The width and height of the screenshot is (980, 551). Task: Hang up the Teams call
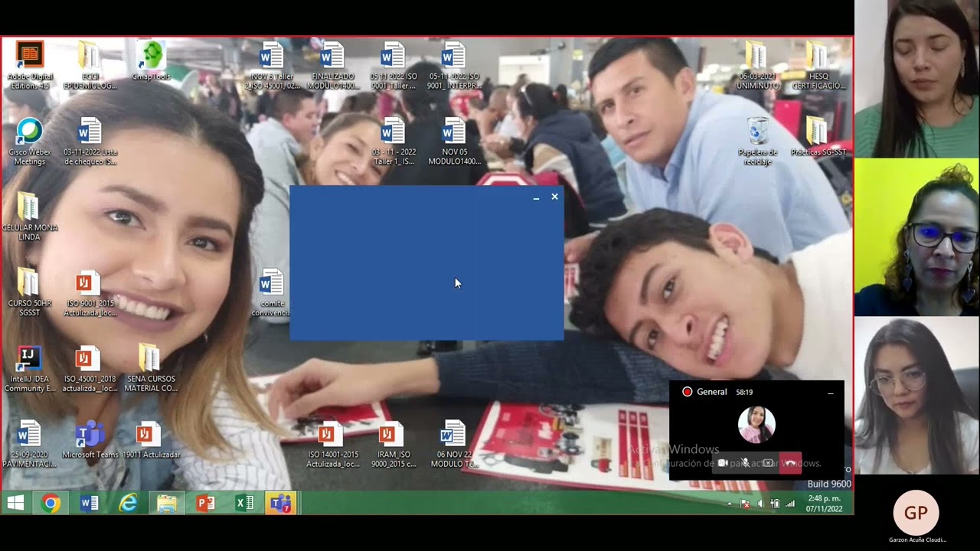click(x=790, y=463)
